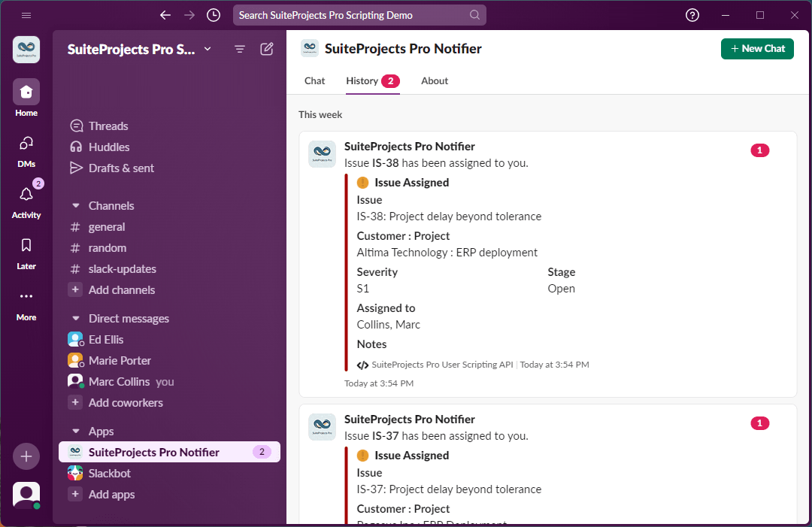Click the Notifier avatar on the IS-37 card
Viewport: 812px width, 527px height.
[x=322, y=426]
